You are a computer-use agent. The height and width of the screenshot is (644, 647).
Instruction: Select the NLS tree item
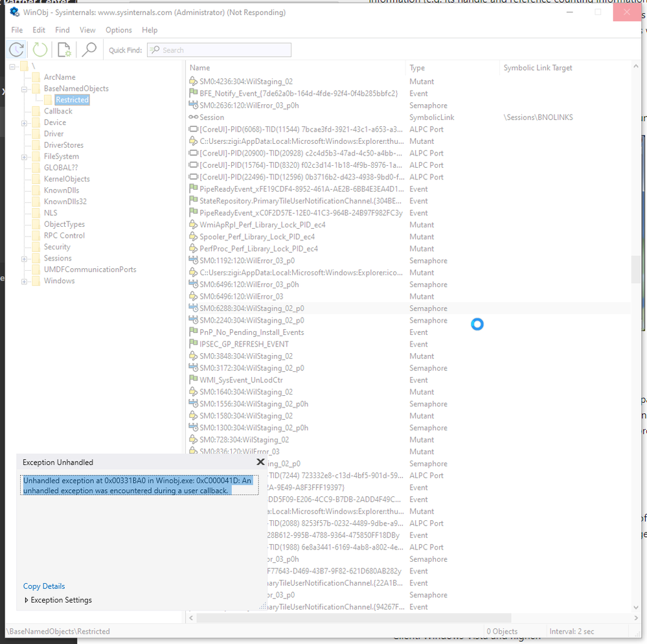(x=51, y=213)
